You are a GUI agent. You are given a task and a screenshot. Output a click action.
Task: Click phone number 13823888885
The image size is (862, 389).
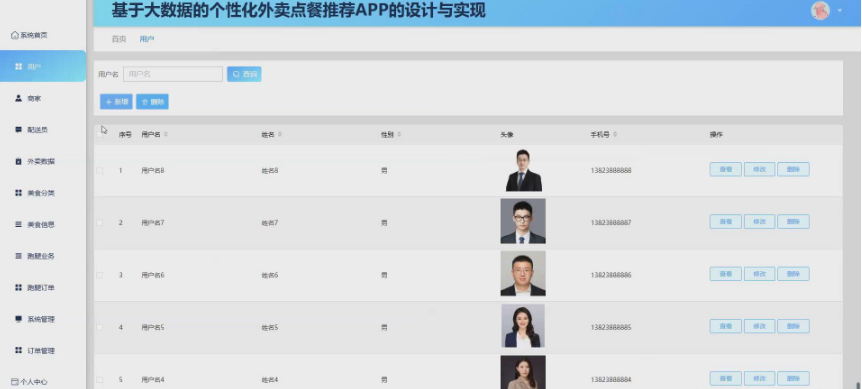coord(611,327)
